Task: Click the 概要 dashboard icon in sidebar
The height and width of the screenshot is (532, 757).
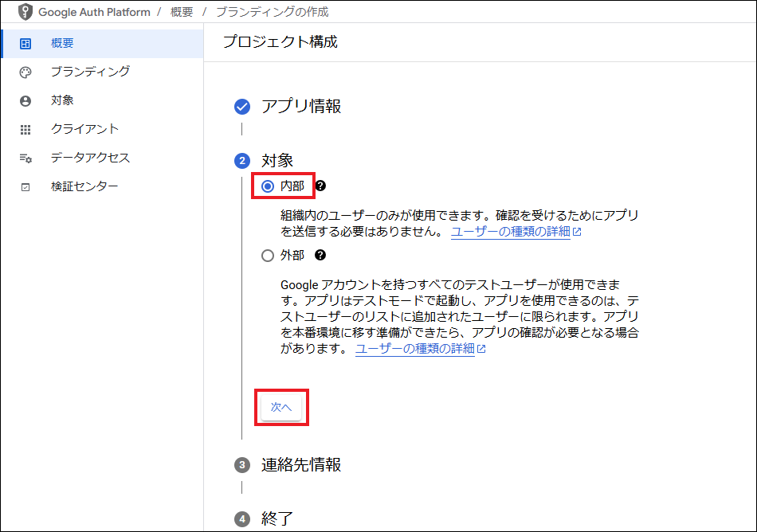Action: (x=25, y=43)
